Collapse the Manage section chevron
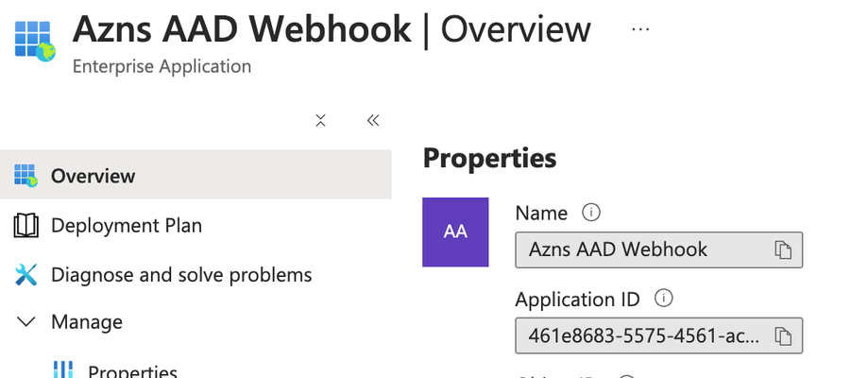 [x=26, y=322]
